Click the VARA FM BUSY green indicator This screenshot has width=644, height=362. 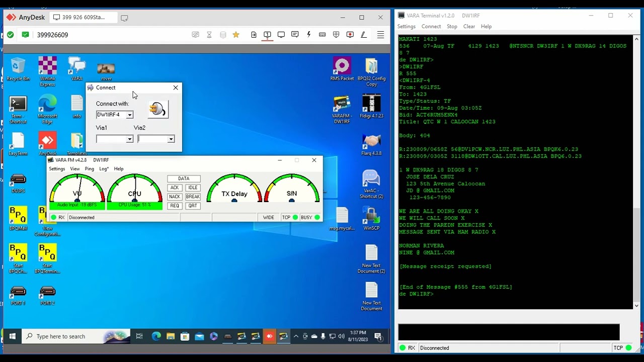coord(317,218)
